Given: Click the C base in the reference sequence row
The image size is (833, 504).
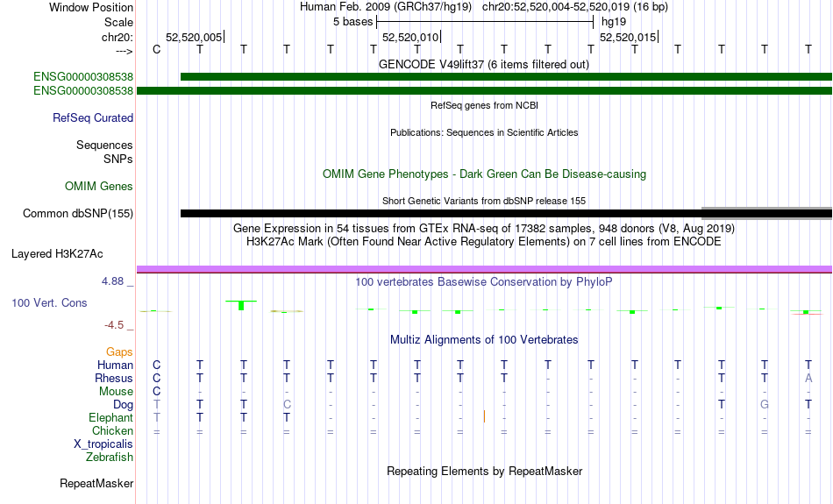Looking at the screenshot, I should pyautogui.click(x=156, y=49).
